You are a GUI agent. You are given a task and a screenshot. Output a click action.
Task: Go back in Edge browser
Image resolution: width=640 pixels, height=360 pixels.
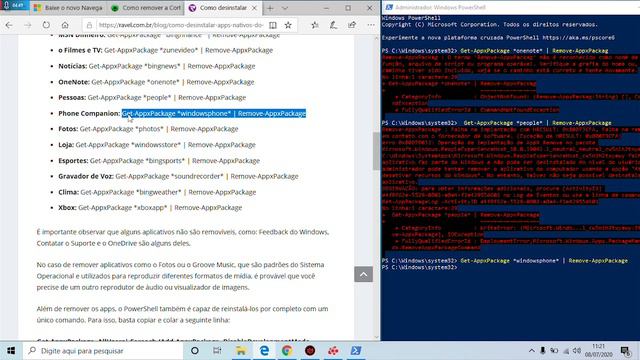click(x=9, y=25)
